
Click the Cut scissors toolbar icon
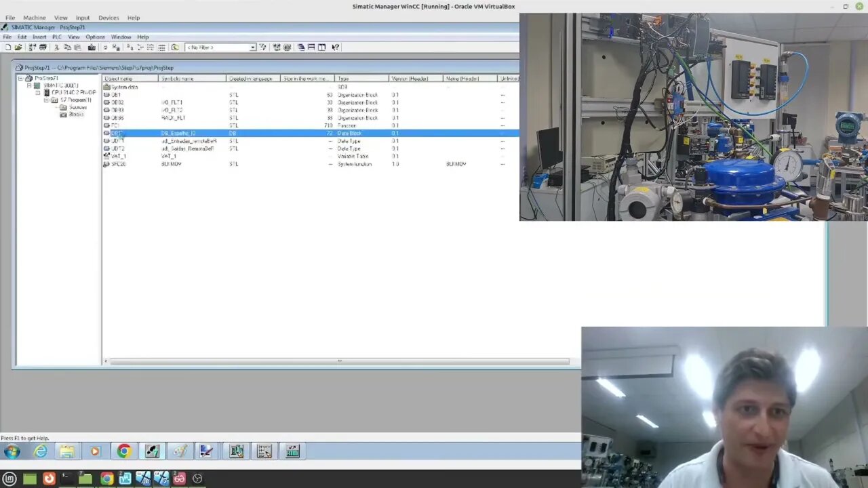point(57,47)
